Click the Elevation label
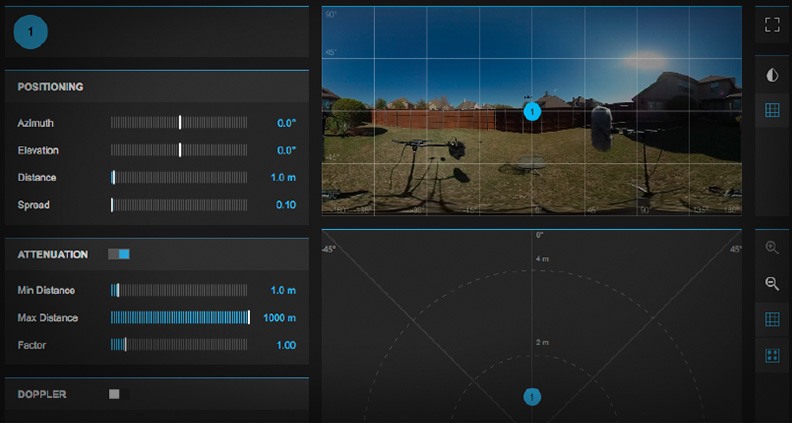Viewport: 792px width, 423px height. [x=38, y=150]
